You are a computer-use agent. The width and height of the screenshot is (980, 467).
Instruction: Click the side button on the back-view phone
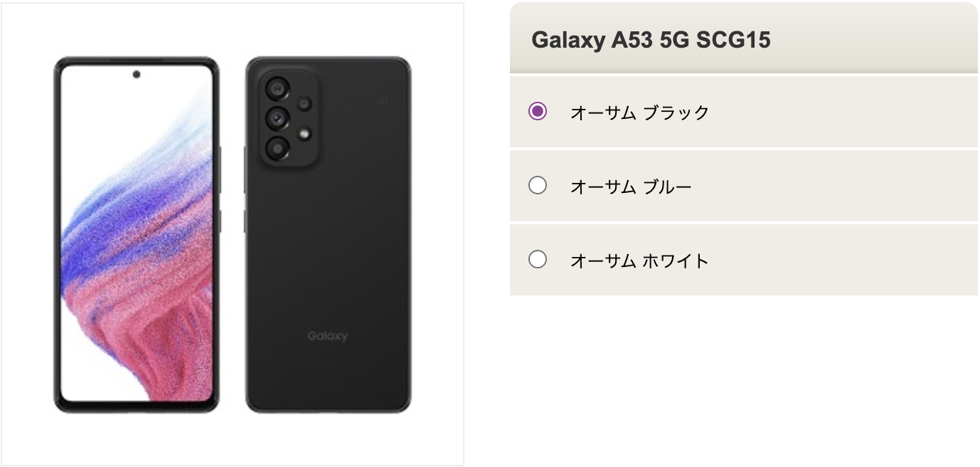[x=245, y=169]
